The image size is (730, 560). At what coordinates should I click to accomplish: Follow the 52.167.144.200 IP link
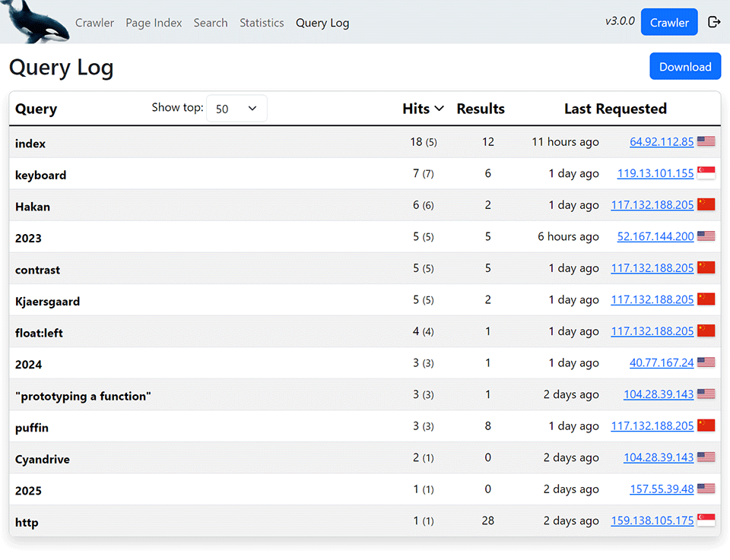click(655, 236)
